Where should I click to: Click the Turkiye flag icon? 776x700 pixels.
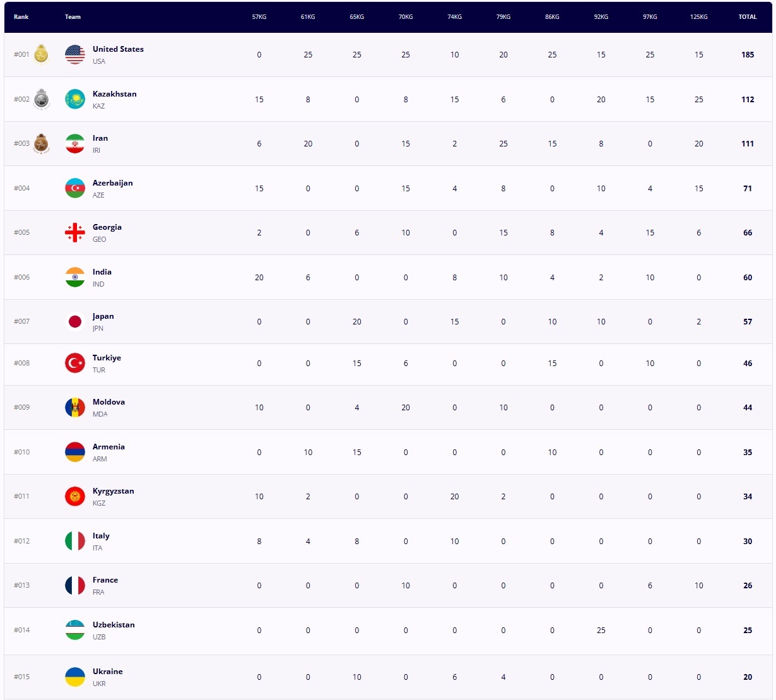coord(75,363)
